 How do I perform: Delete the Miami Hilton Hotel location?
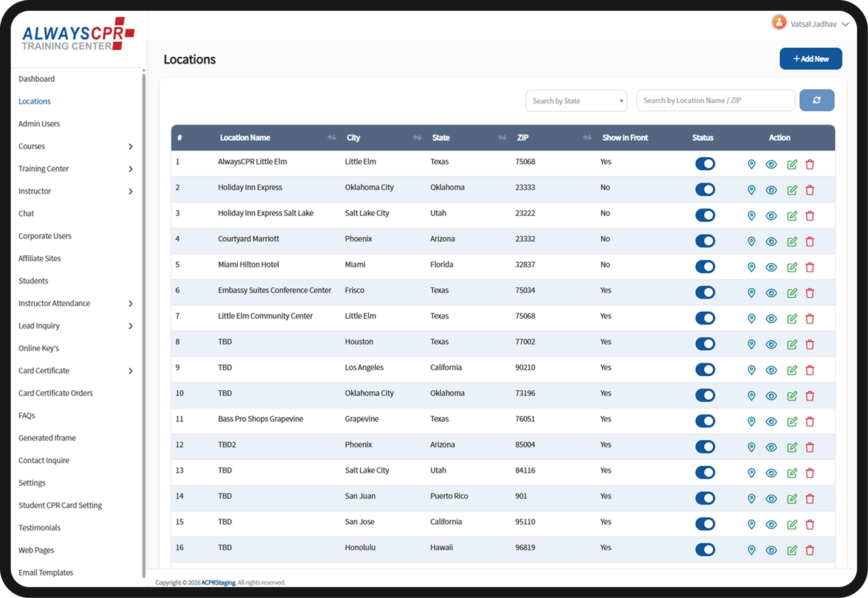click(x=810, y=267)
